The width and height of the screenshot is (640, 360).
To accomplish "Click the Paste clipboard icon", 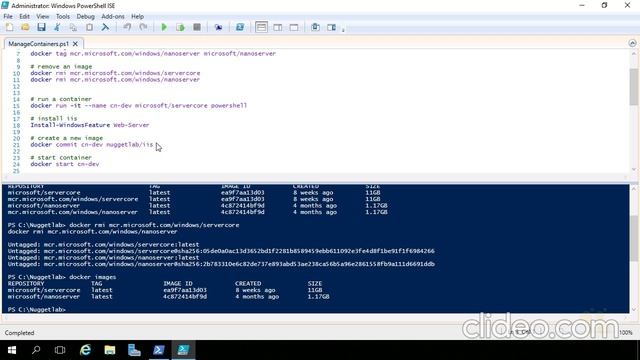I will (x=89, y=27).
